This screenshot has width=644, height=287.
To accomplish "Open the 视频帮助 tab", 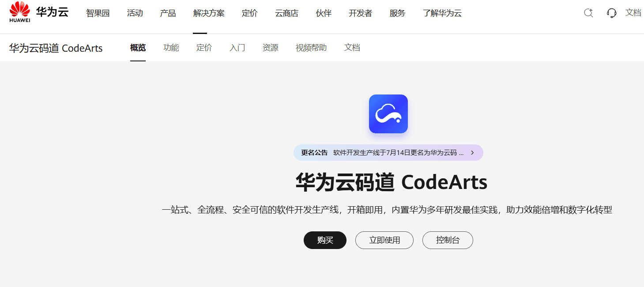I will [x=311, y=48].
